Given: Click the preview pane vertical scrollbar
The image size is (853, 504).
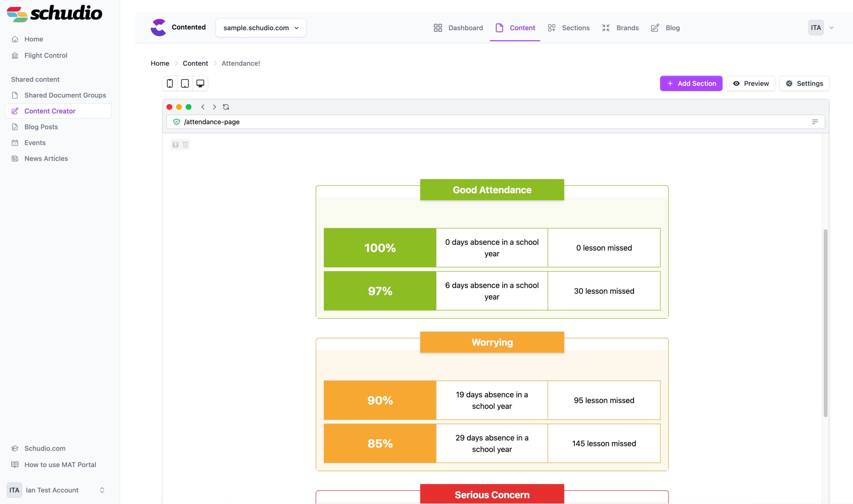Looking at the screenshot, I should 825,323.
